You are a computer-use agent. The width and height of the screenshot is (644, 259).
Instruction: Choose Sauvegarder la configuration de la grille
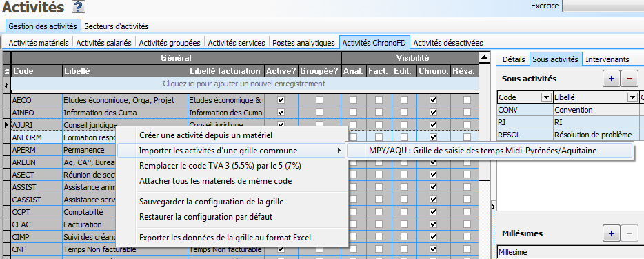tap(232, 202)
